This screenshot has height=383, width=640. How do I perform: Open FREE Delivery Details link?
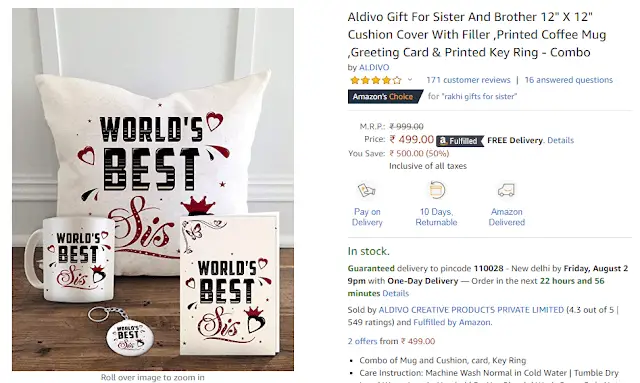(x=560, y=140)
